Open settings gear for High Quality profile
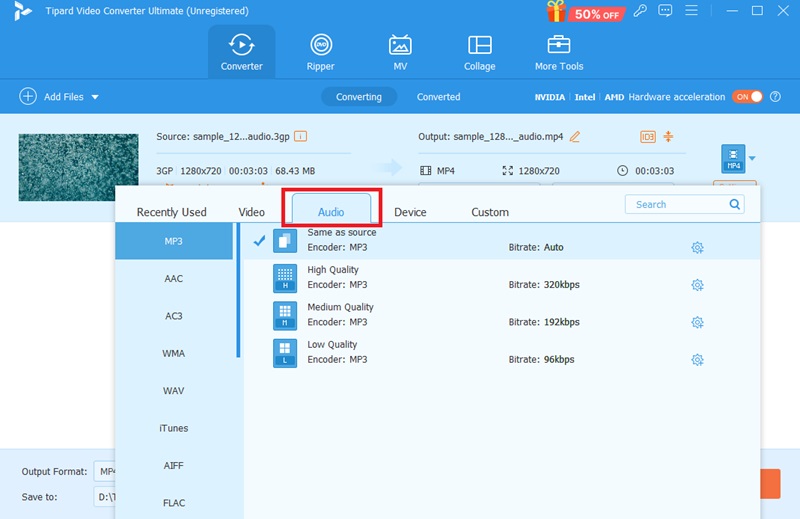800x519 pixels. [697, 285]
